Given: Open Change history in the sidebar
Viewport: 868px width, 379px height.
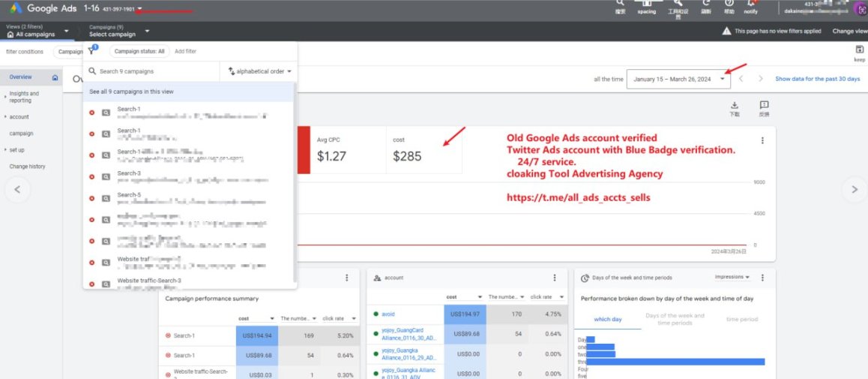Looking at the screenshot, I should tap(27, 167).
